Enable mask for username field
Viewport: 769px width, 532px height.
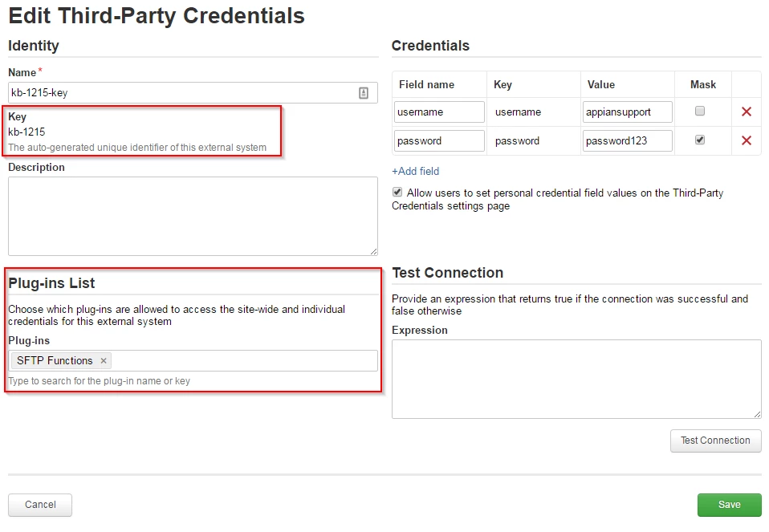point(700,111)
